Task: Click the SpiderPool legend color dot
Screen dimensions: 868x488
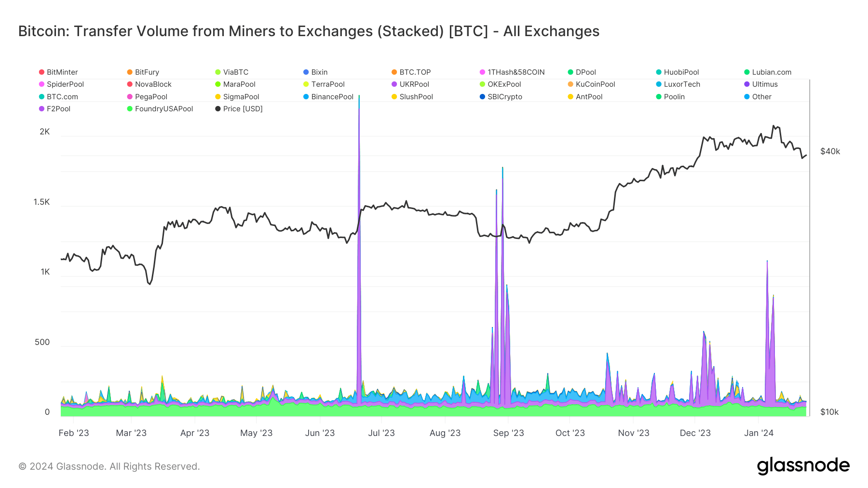Action: 41,84
